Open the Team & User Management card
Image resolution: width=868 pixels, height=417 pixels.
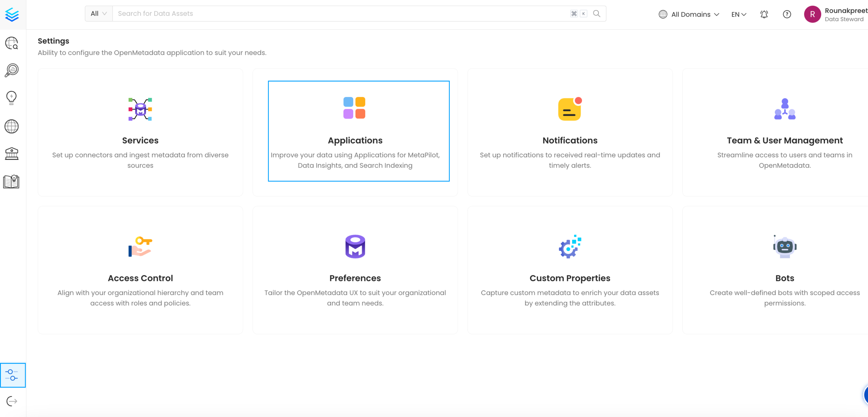coord(784,133)
